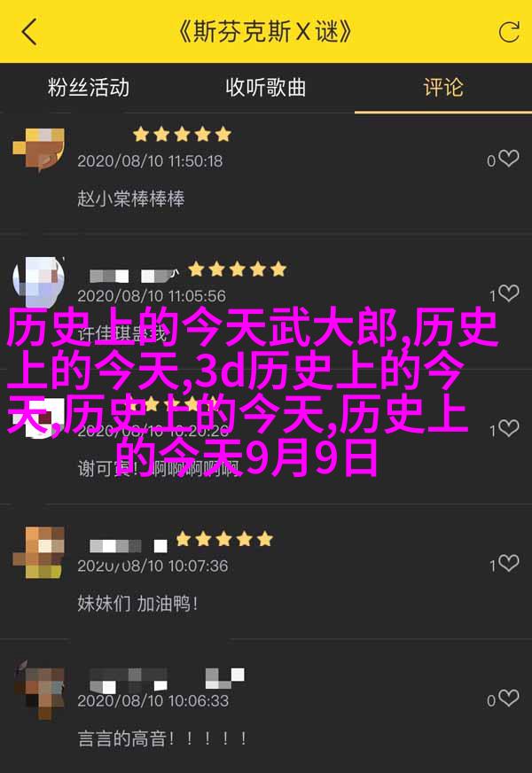Image resolution: width=532 pixels, height=773 pixels.
Task: Tap heart on 言言的高音 comment
Action: tap(508, 699)
